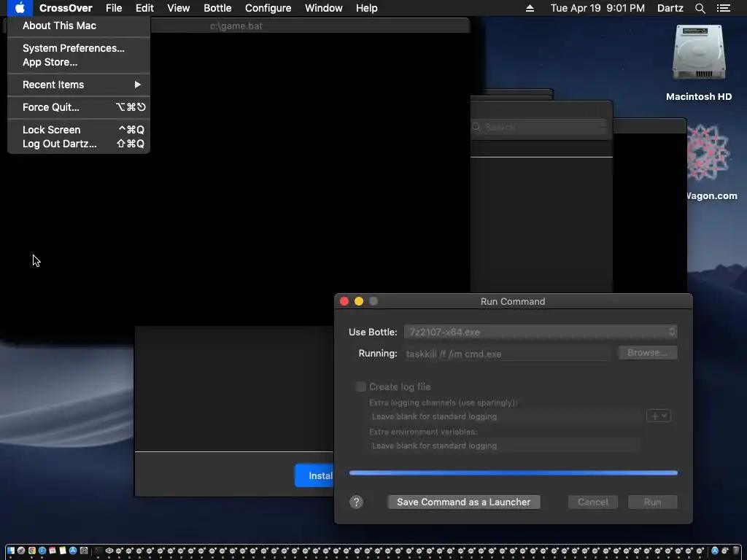Screen dimensions: 747x560
Task: Select Lock Screen in the Apple menu
Action: (79, 130)
